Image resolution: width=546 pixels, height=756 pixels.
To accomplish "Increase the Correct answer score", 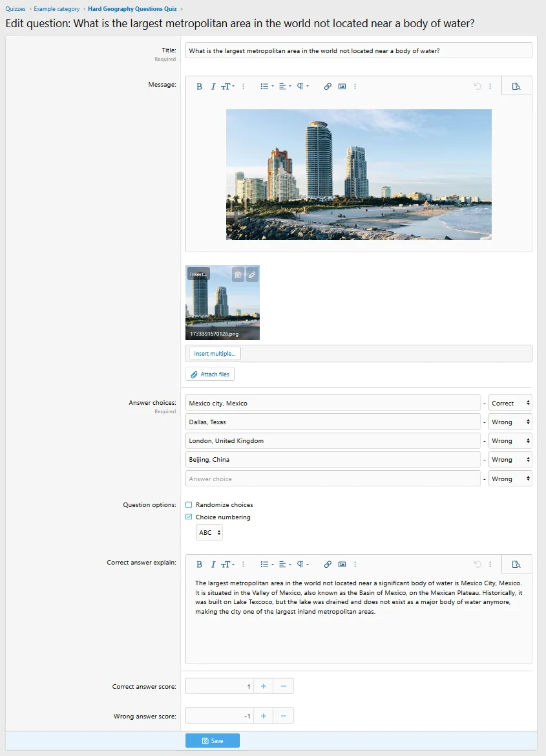I will click(x=264, y=686).
